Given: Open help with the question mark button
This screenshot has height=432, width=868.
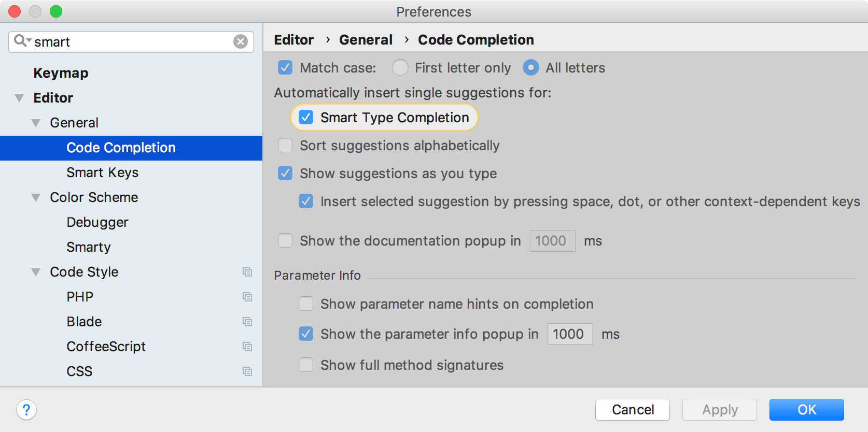Looking at the screenshot, I should coord(26,410).
